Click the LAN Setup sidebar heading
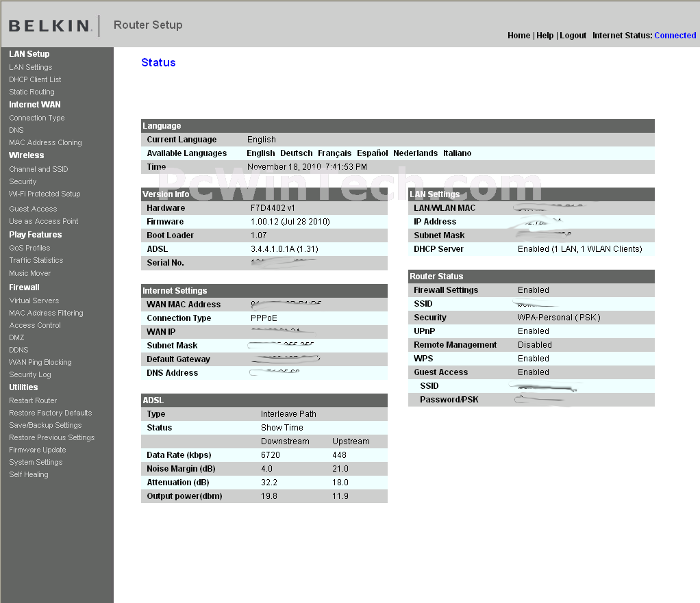The width and height of the screenshot is (700, 603). tap(29, 53)
